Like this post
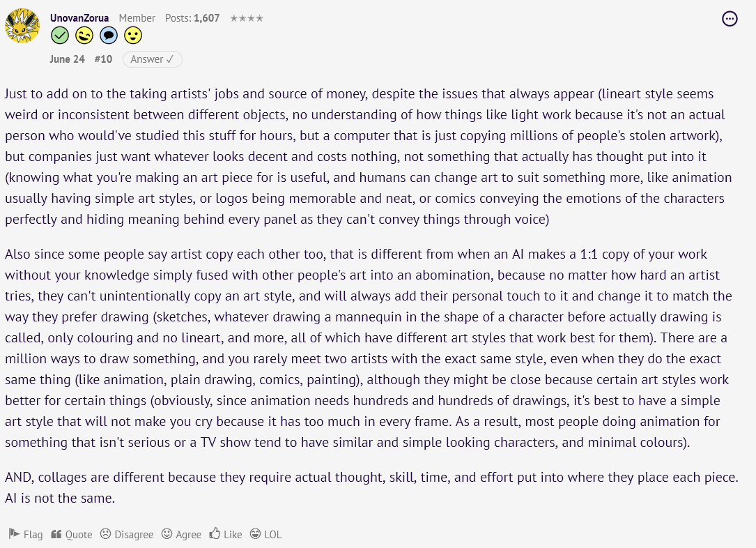The width and height of the screenshot is (756, 548). [x=226, y=534]
